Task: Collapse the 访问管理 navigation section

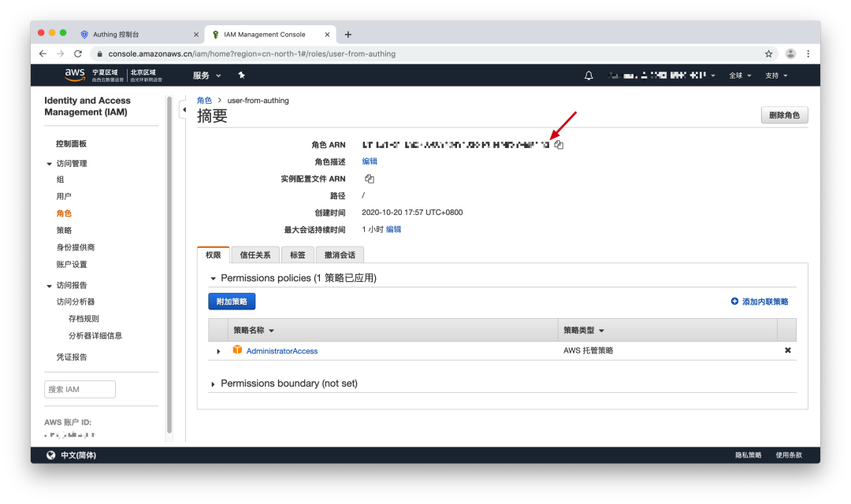Action: coord(50,164)
